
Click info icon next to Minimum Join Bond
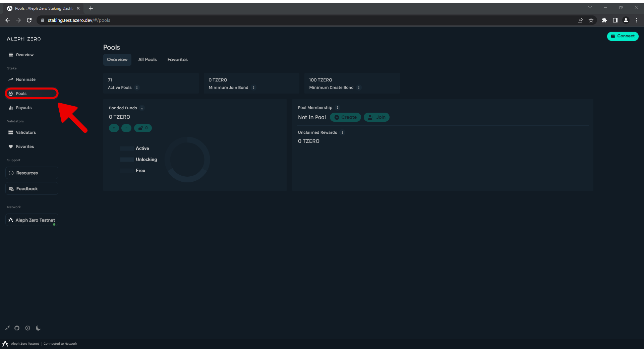(x=254, y=88)
